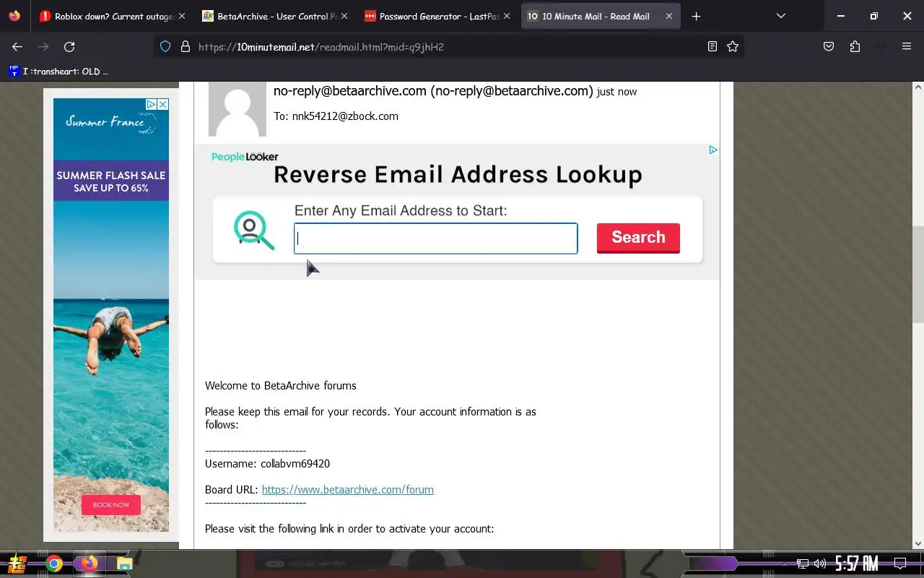The height and width of the screenshot is (578, 924).
Task: Click the Username collabvm69420 line
Action: coord(267,464)
